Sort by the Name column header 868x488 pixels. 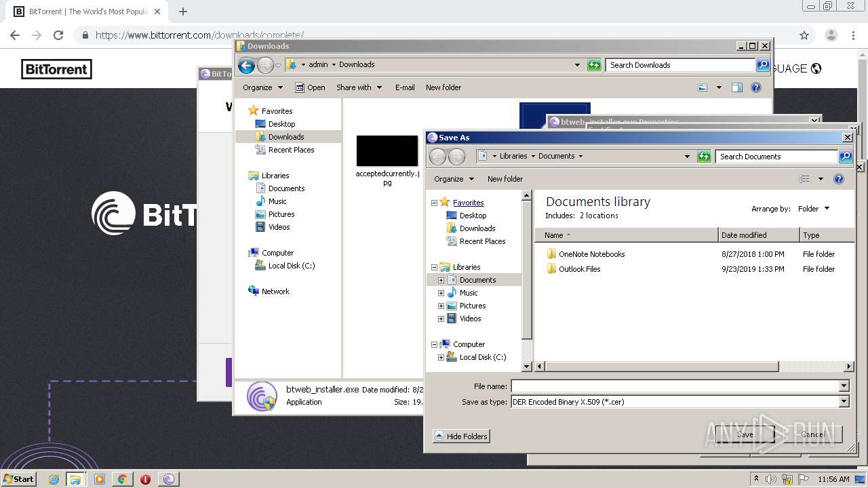tap(627, 235)
